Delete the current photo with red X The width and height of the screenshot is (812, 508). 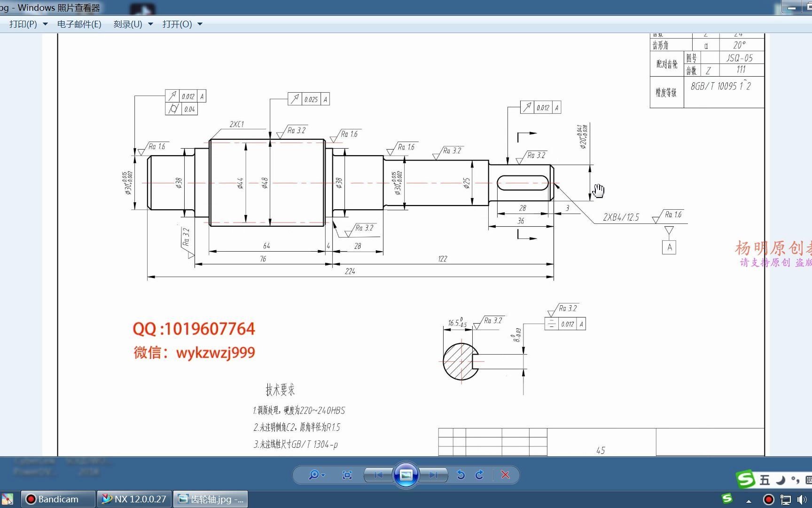[x=505, y=475]
